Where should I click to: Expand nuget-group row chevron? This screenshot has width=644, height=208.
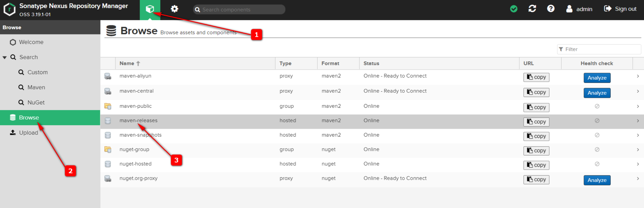[638, 150]
